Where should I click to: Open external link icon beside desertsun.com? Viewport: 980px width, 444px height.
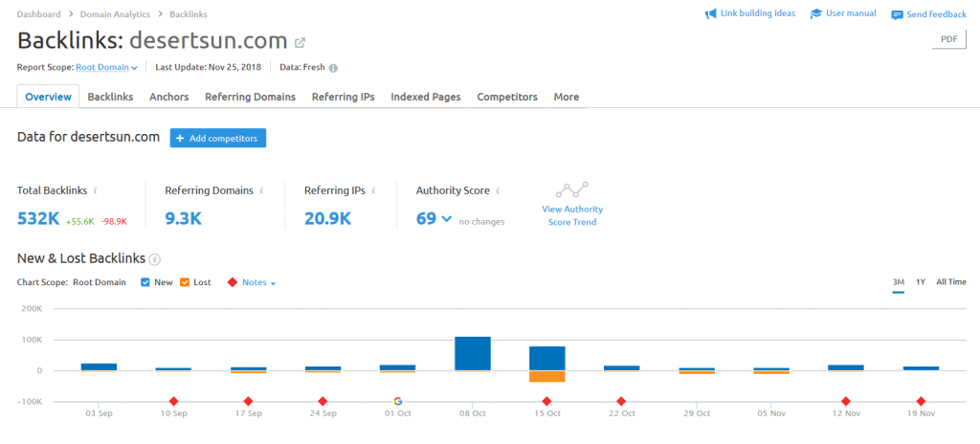pyautogui.click(x=300, y=42)
